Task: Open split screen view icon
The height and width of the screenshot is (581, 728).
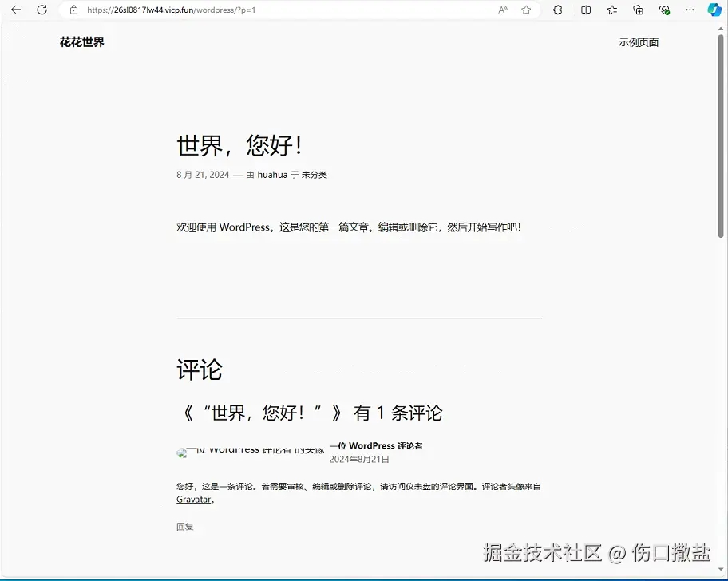Action: [x=586, y=10]
